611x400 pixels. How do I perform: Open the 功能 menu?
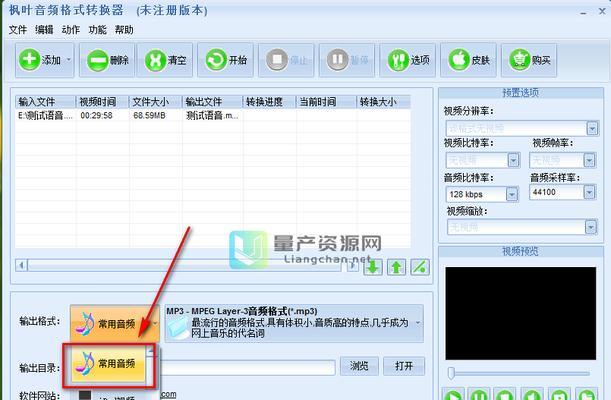97,30
